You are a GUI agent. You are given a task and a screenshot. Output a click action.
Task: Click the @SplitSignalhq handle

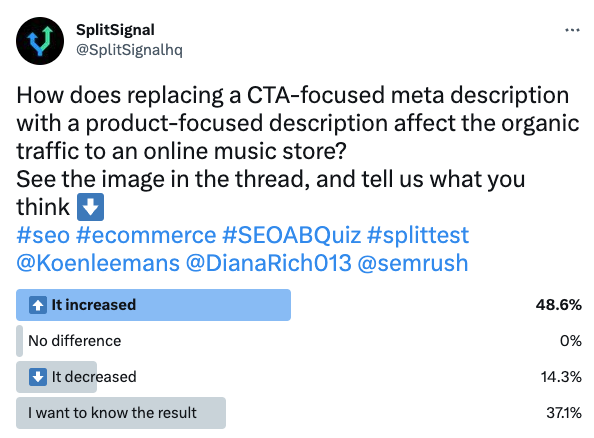coord(129,50)
